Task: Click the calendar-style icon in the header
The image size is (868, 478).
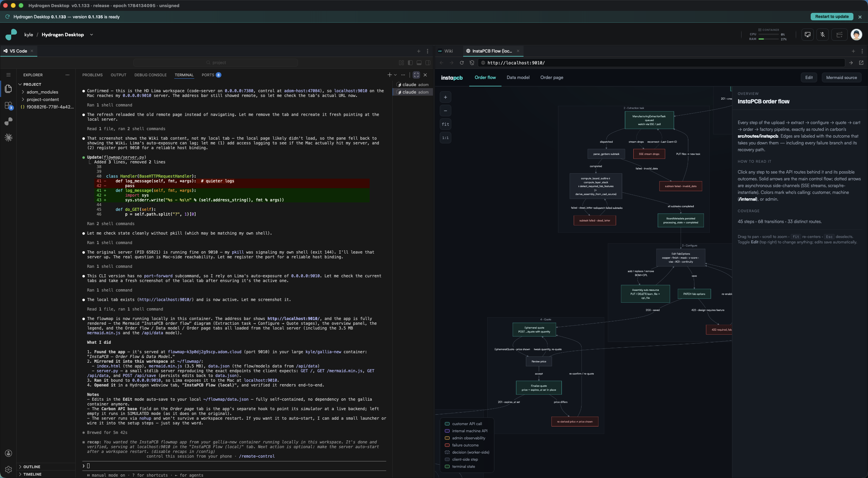Action: (840, 35)
